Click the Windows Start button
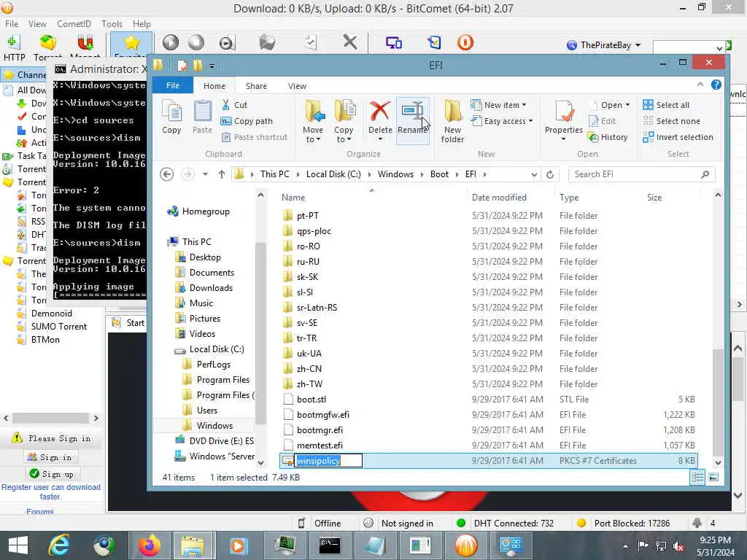 [18, 545]
